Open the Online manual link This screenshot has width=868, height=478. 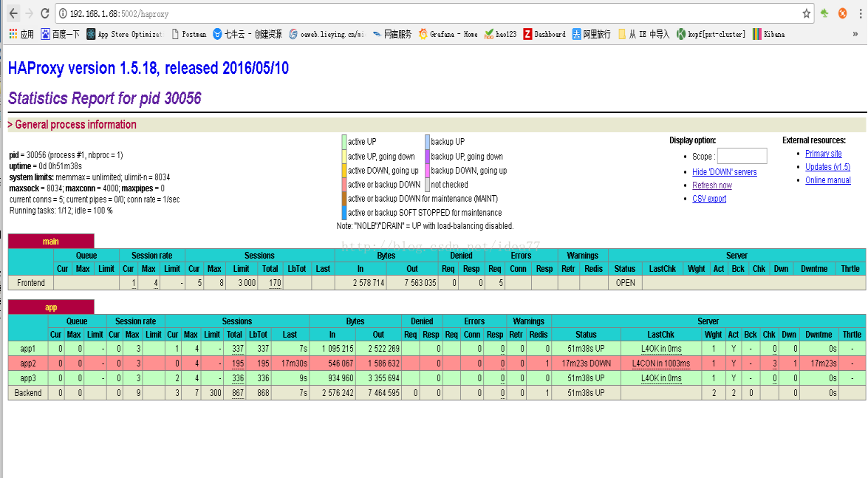[x=828, y=180]
